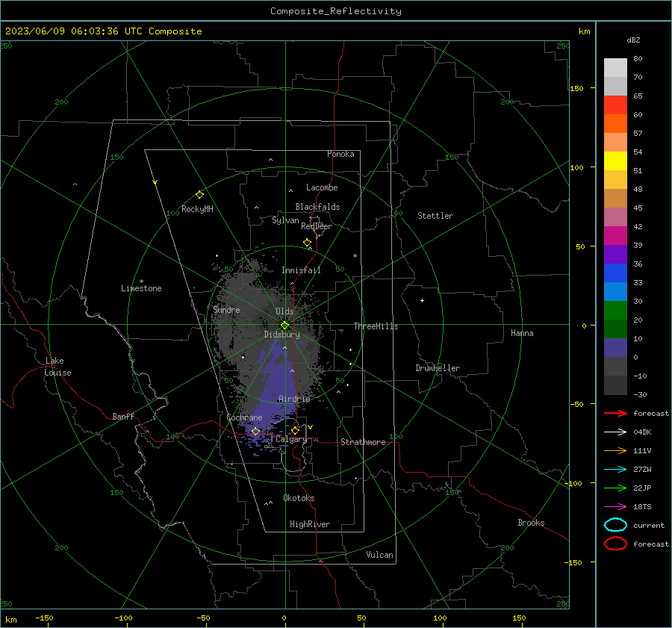The image size is (672, 628).
Task: Click the ThreeHills town label
Action: tap(376, 326)
